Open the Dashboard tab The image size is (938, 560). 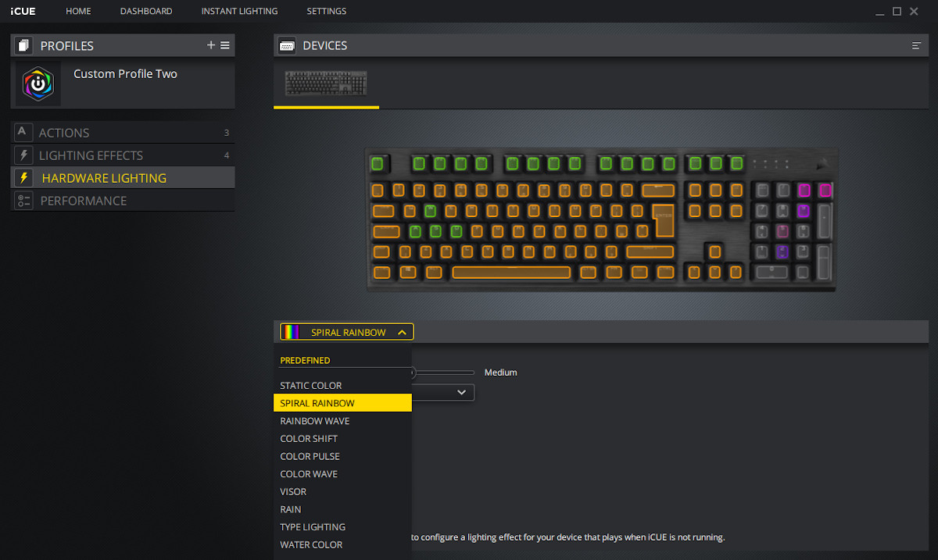tap(146, 11)
